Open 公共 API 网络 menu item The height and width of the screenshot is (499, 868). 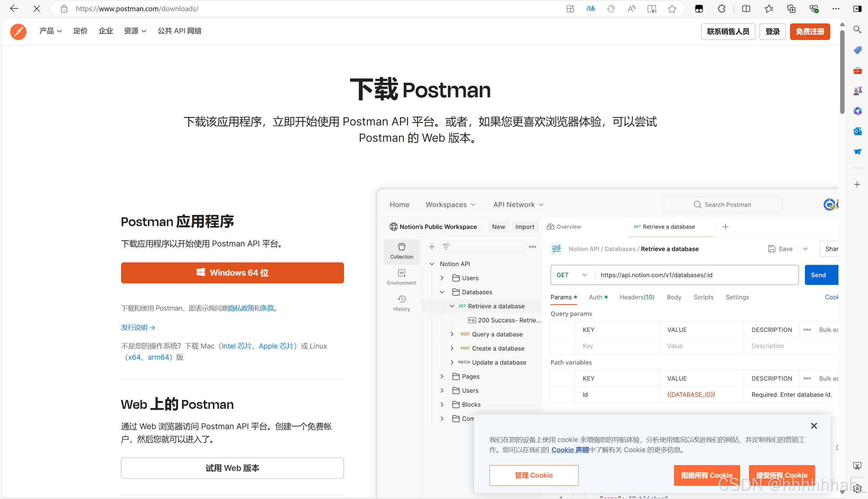pyautogui.click(x=179, y=31)
